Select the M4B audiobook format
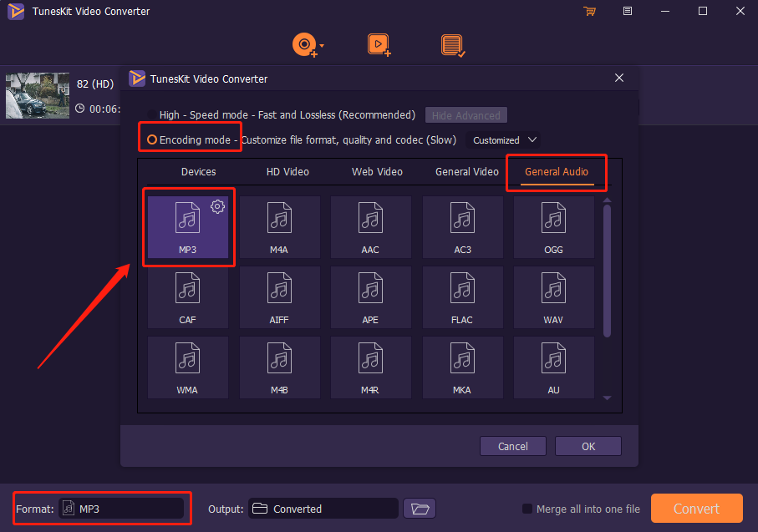The height and width of the screenshot is (532, 758). point(279,367)
